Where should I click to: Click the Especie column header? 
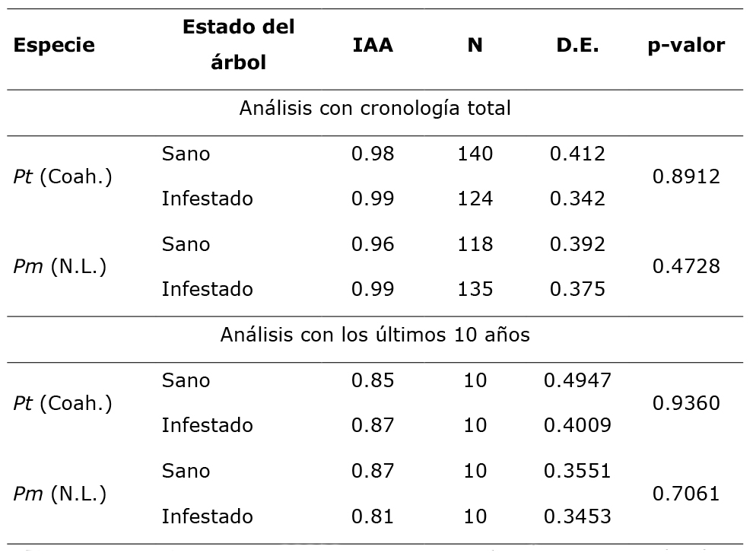tap(54, 45)
